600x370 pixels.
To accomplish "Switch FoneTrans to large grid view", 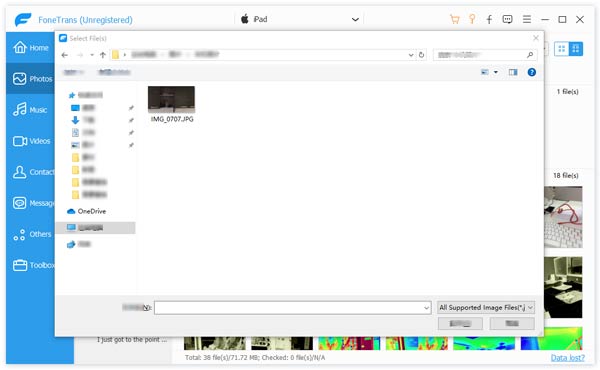I will point(576,49).
